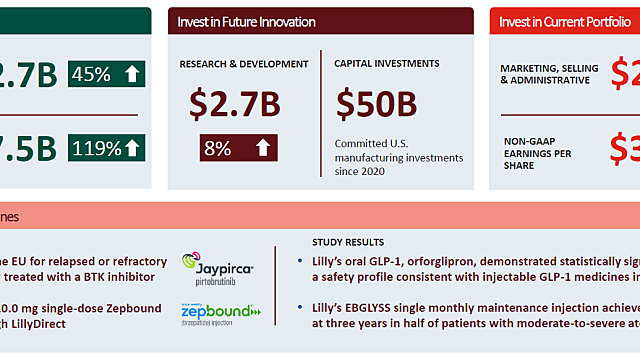Click the Study Results heading

348,242
